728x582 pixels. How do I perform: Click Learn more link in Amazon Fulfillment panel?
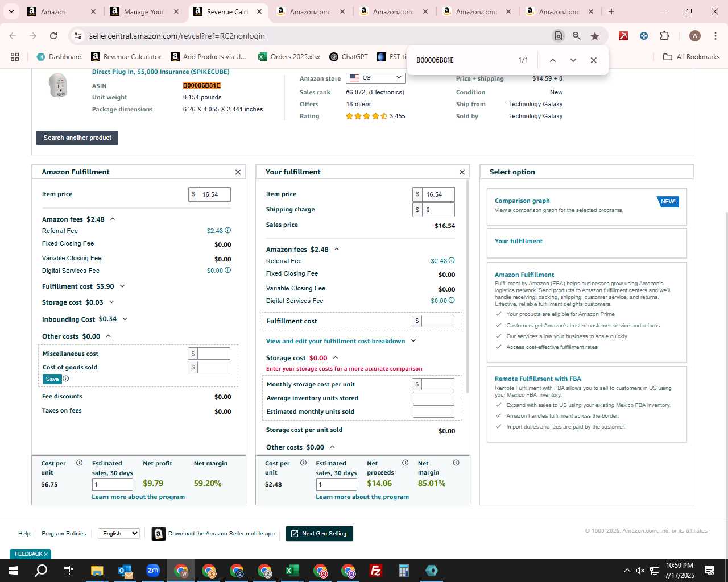point(138,497)
